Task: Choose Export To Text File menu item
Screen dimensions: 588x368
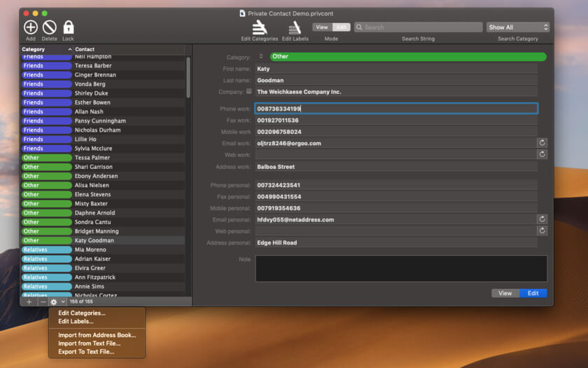Action: click(x=85, y=352)
